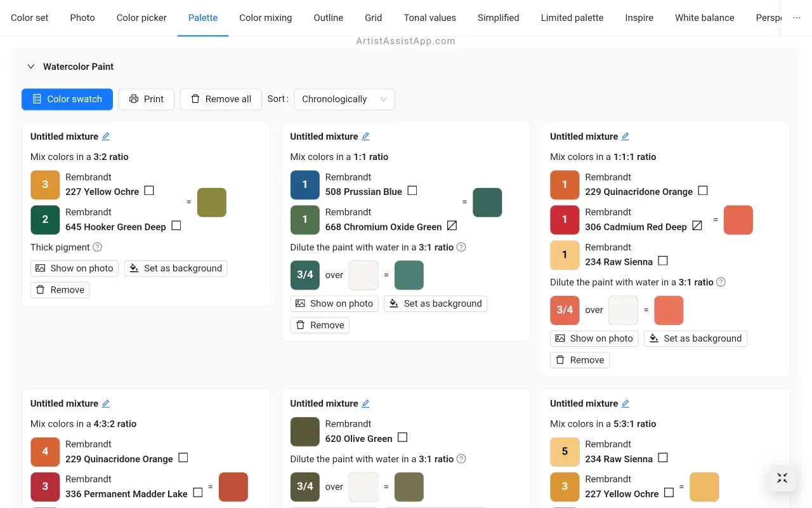Click the help icon beside the Prussian Blue dilute ratio
Screen dimensions: 812x508
click(461, 247)
